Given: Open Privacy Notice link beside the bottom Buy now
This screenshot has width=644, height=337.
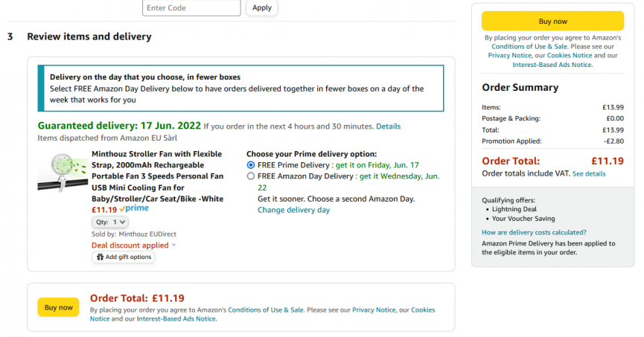Looking at the screenshot, I should (x=374, y=310).
